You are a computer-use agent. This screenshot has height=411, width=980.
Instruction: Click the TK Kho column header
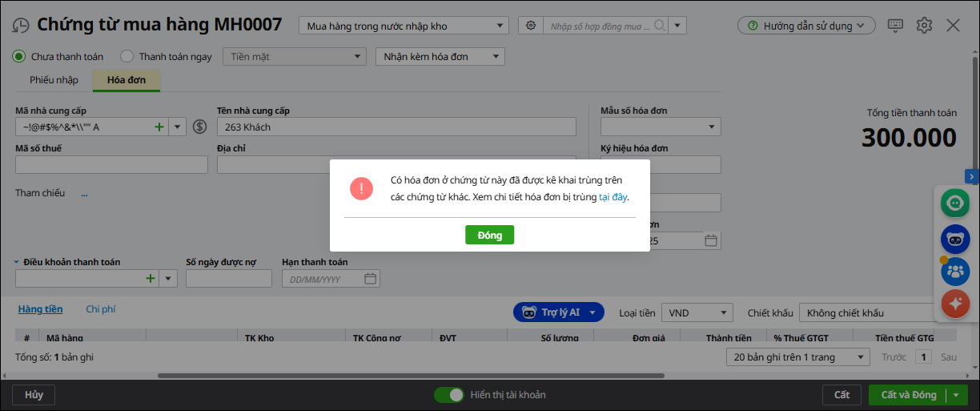[259, 338]
